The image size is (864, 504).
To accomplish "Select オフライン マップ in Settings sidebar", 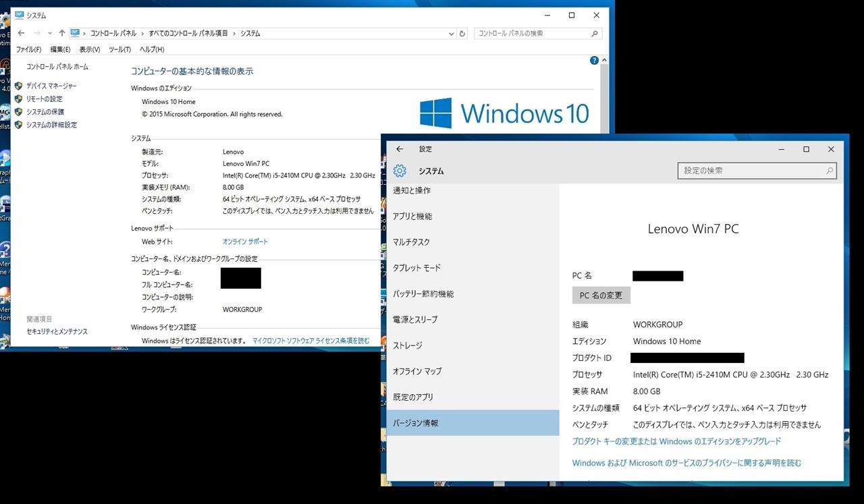I will (473, 371).
